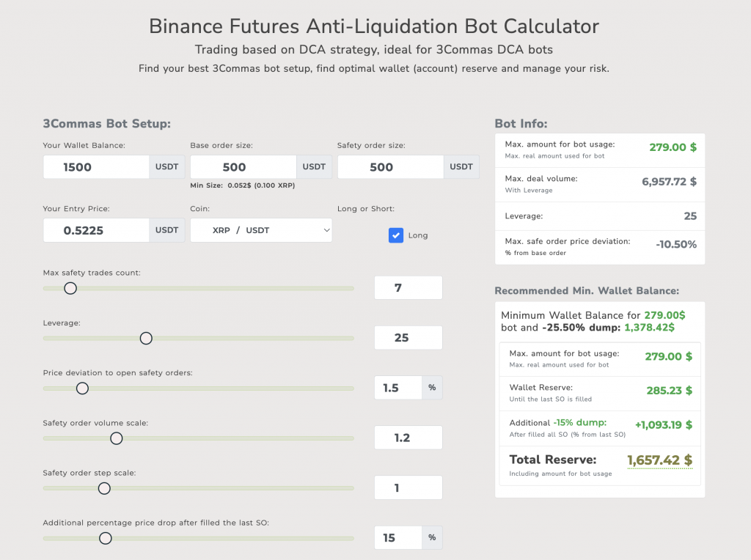Open the XRP / USDT coin dropdown
The width and height of the screenshot is (751, 560).
pyautogui.click(x=261, y=230)
